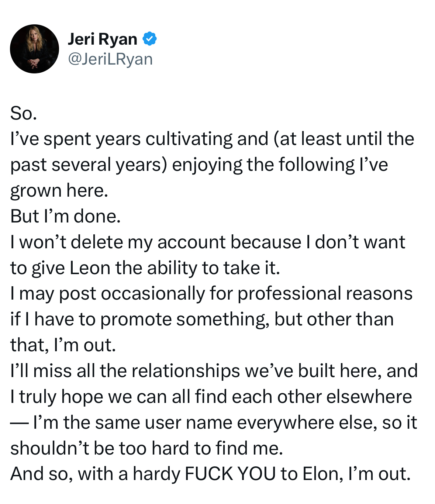Click the word "occasionally" in the post
This screenshot has height=504, width=435.
coord(153,294)
